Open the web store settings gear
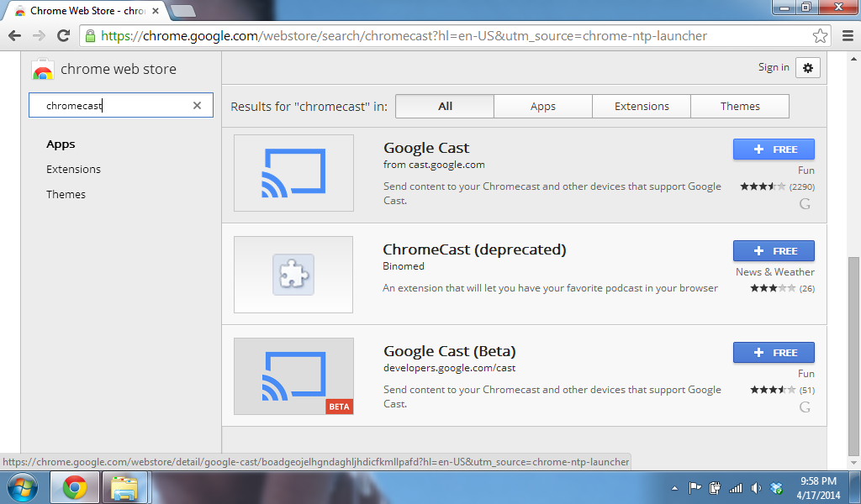861x504 pixels. click(808, 68)
